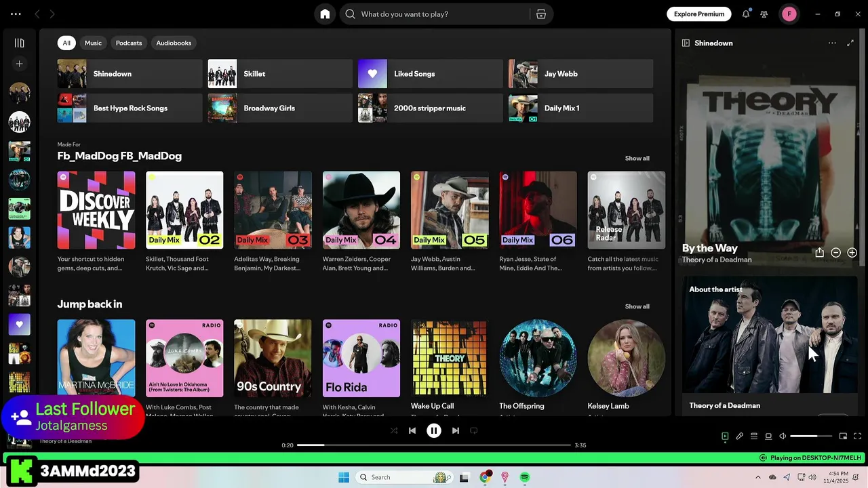
Task: Seek within the track progress bar
Action: click(x=434, y=445)
